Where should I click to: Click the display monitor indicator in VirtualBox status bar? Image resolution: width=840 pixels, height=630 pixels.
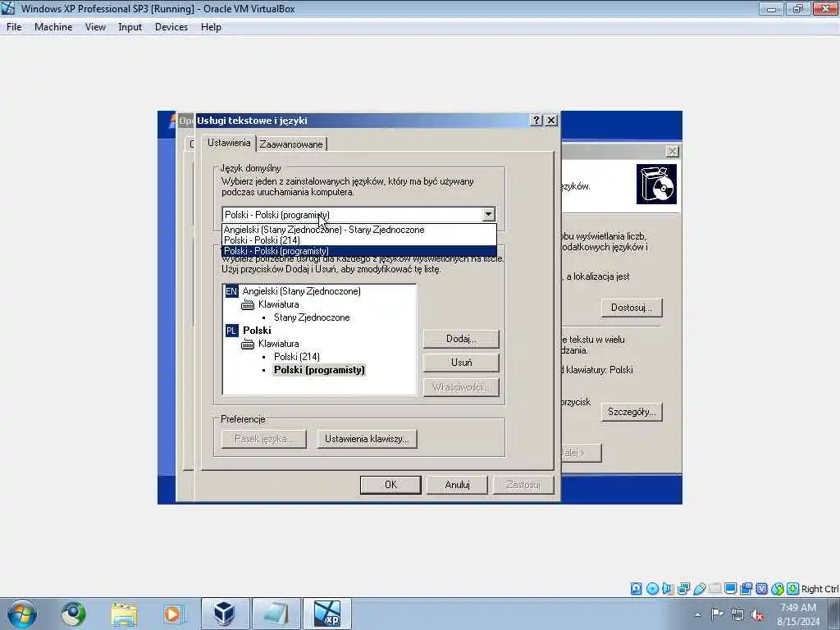730,589
